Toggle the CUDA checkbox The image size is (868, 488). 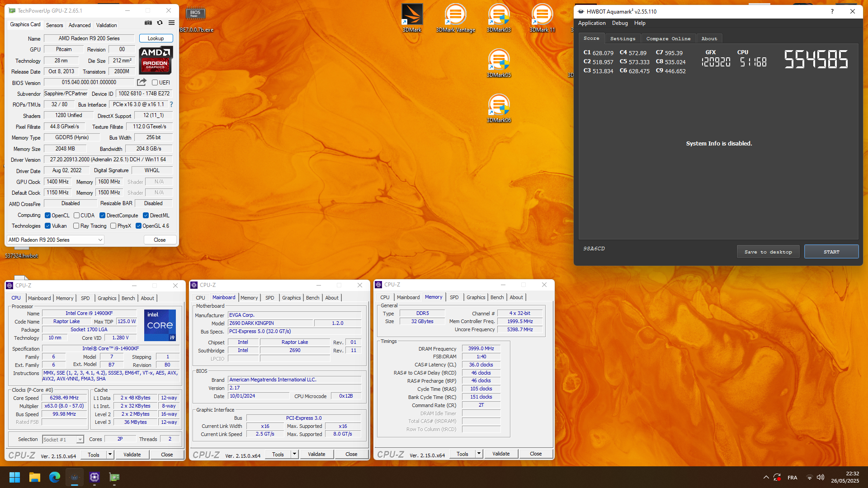[x=76, y=216]
